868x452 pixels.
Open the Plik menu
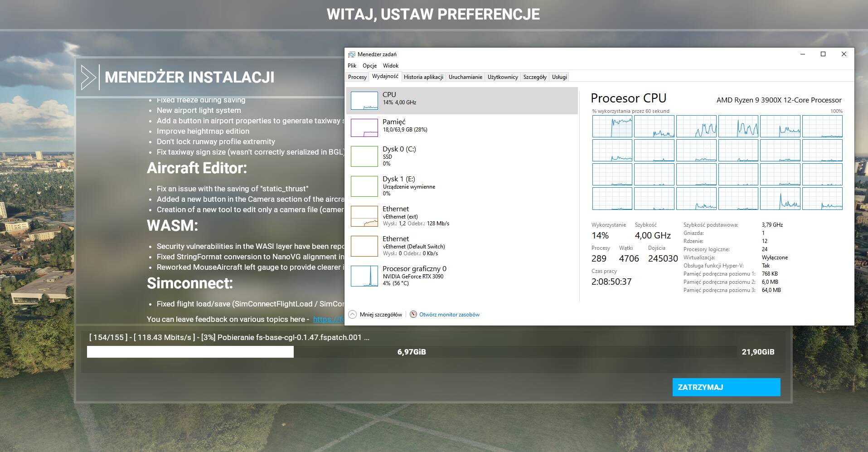(x=352, y=66)
